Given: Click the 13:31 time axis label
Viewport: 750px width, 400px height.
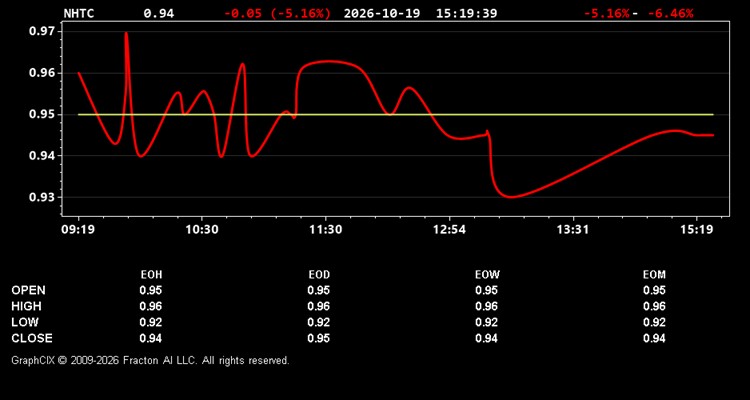Looking at the screenshot, I should pyautogui.click(x=573, y=230).
